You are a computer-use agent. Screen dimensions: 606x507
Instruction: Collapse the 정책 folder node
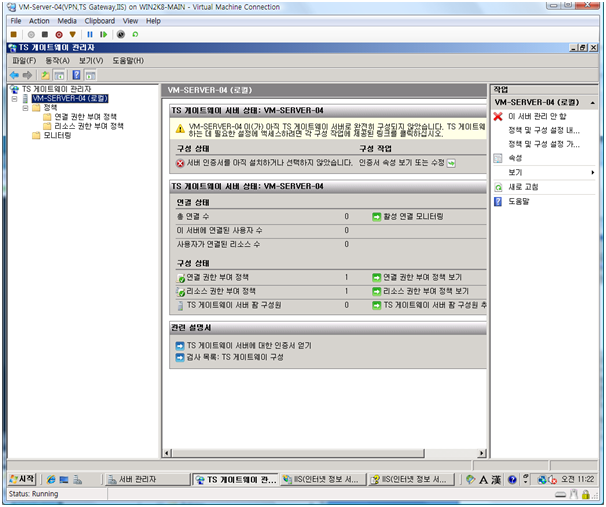pyautogui.click(x=25, y=108)
